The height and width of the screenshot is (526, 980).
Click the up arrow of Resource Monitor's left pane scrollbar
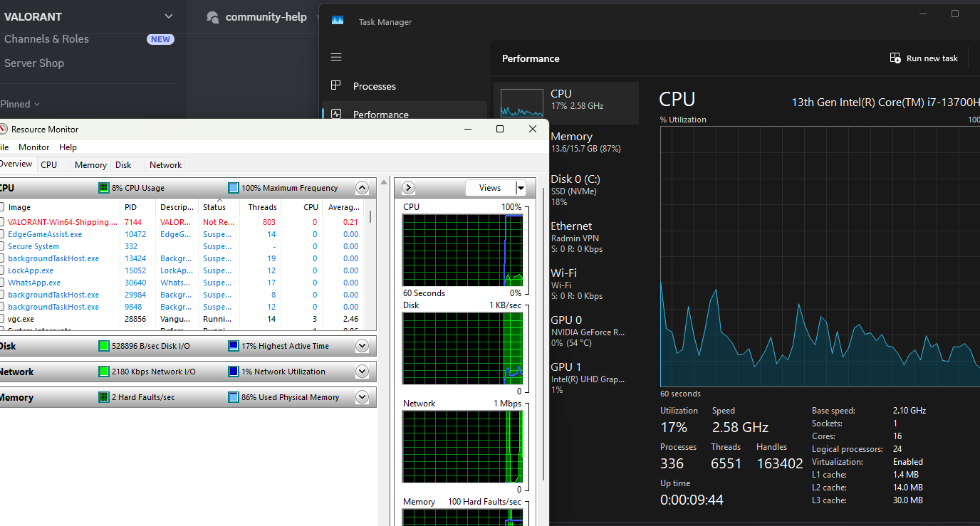[385, 182]
